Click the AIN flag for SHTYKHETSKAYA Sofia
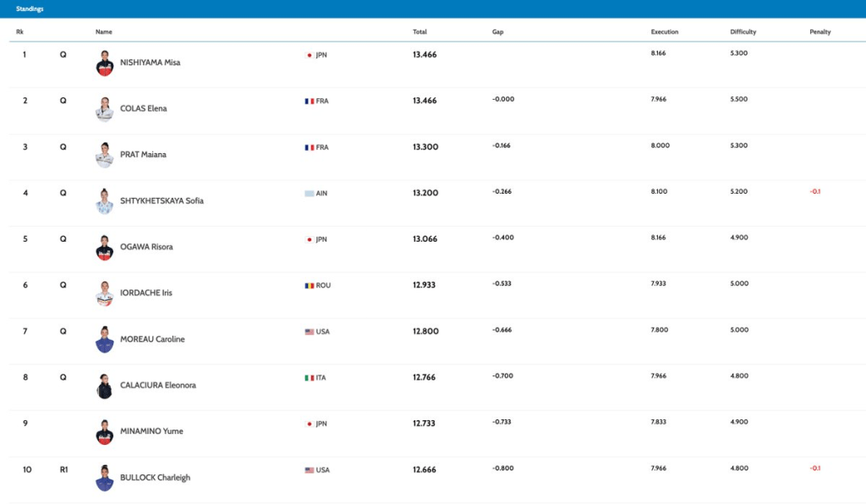The width and height of the screenshot is (866, 504). (x=309, y=194)
